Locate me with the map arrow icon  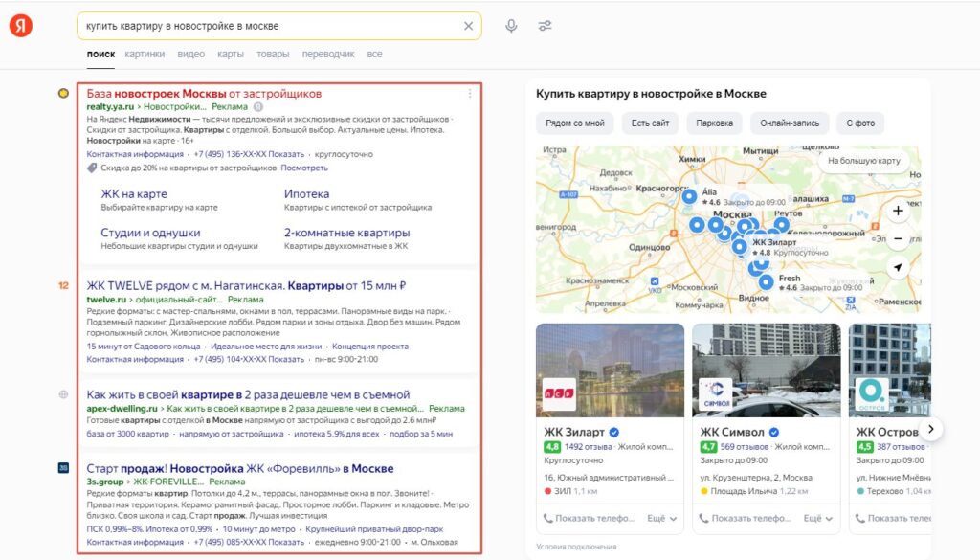[x=898, y=267]
